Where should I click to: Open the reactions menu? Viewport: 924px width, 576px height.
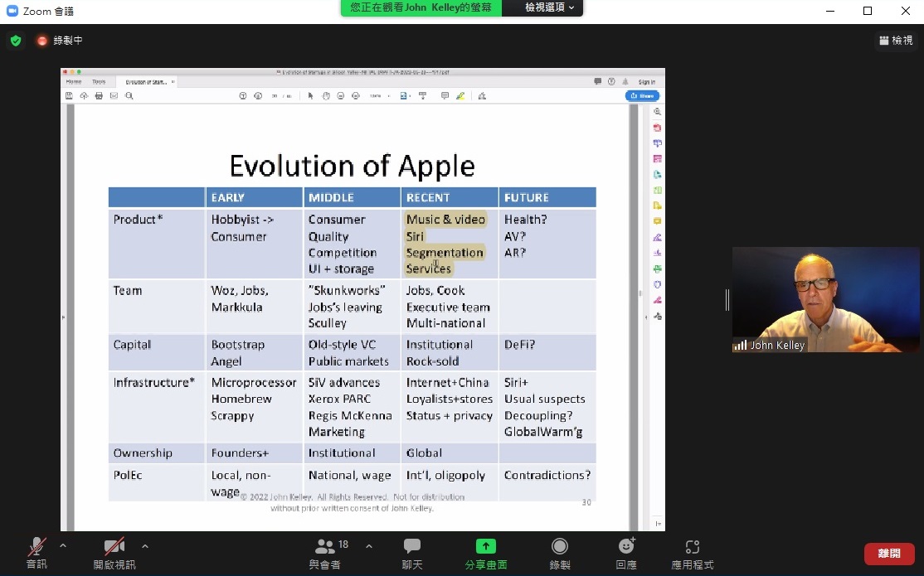click(626, 553)
